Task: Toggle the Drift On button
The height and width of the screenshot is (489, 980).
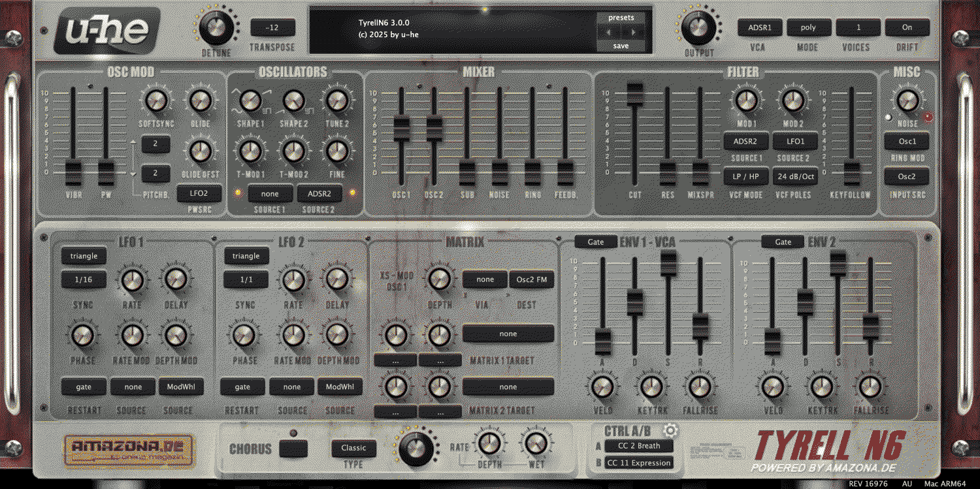Action: pos(907,27)
